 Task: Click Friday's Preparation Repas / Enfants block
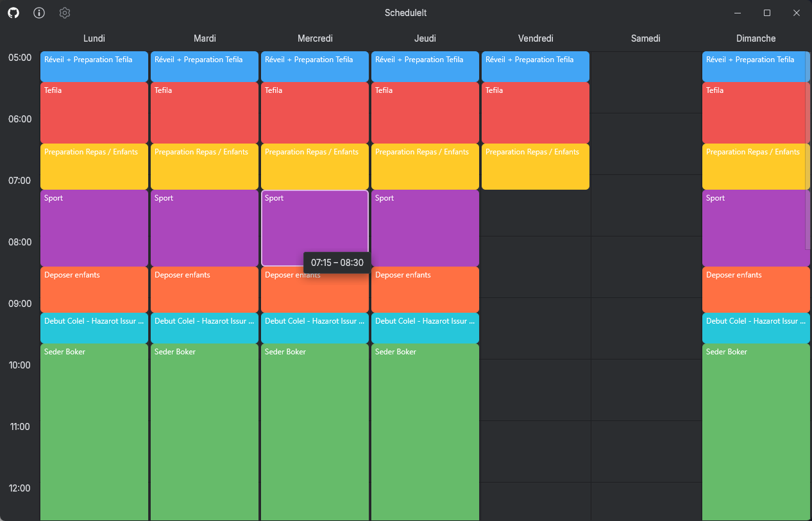click(536, 167)
